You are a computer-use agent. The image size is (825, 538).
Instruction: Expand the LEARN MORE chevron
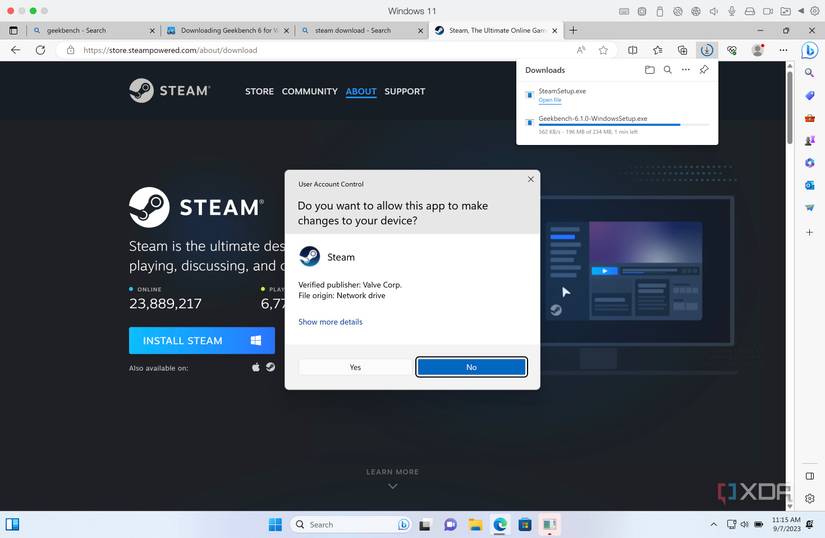(x=393, y=486)
